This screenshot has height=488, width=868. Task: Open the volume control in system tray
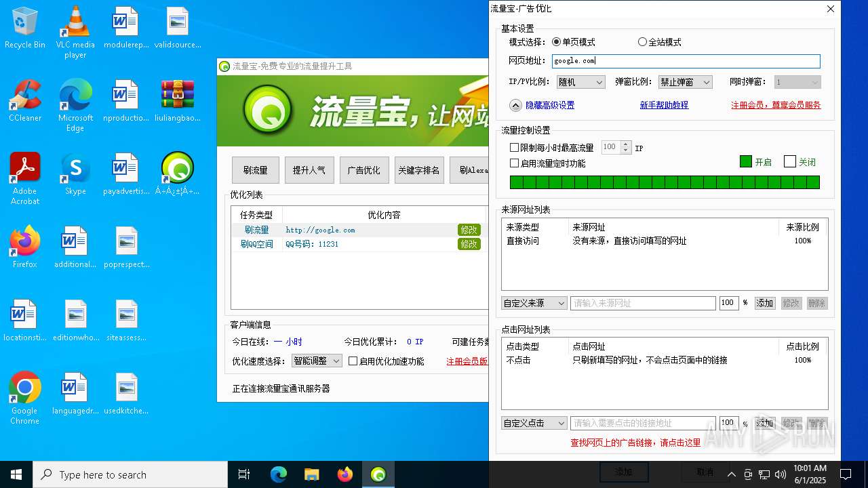click(x=781, y=474)
